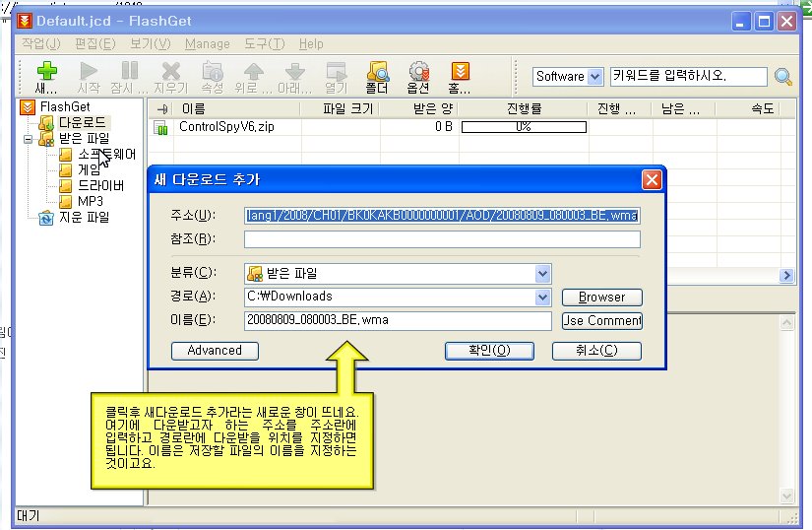Open the Help menu
812x530 pixels.
(x=311, y=44)
